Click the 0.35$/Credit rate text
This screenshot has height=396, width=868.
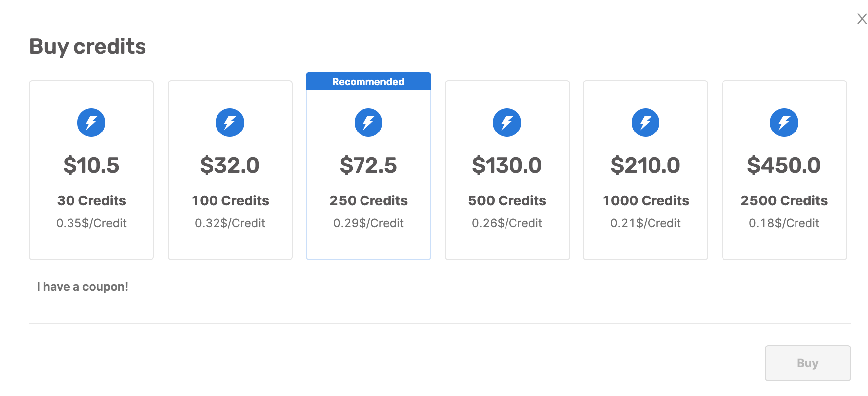click(x=91, y=223)
